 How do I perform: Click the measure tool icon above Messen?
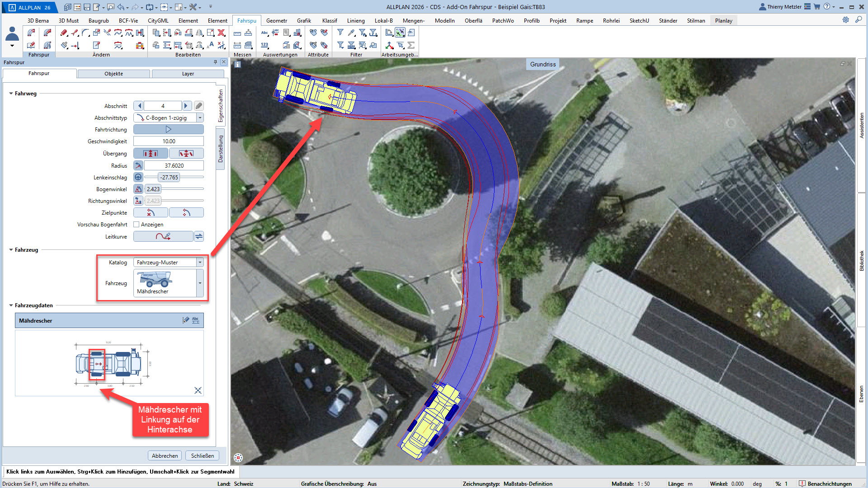click(x=237, y=33)
